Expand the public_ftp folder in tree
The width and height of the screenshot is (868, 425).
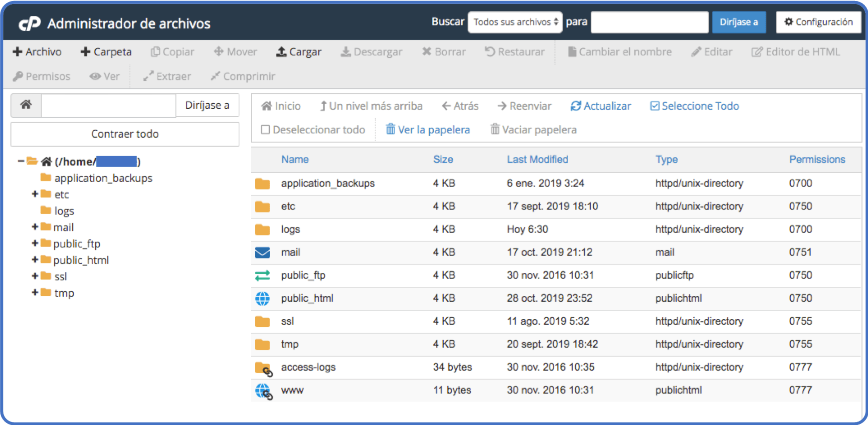tap(35, 243)
